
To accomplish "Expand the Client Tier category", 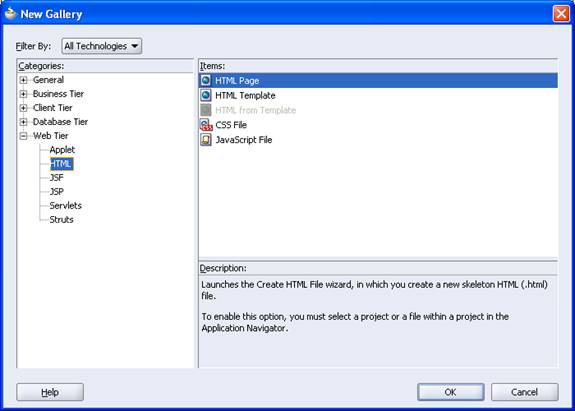I will tap(23, 108).
